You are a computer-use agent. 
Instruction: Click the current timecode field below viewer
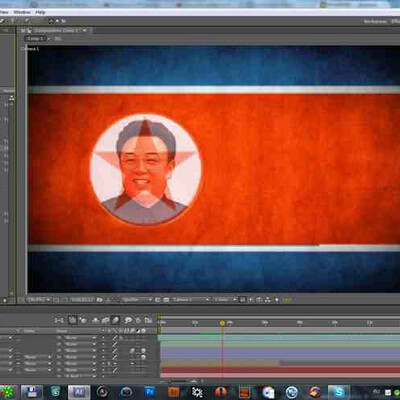[82, 300]
